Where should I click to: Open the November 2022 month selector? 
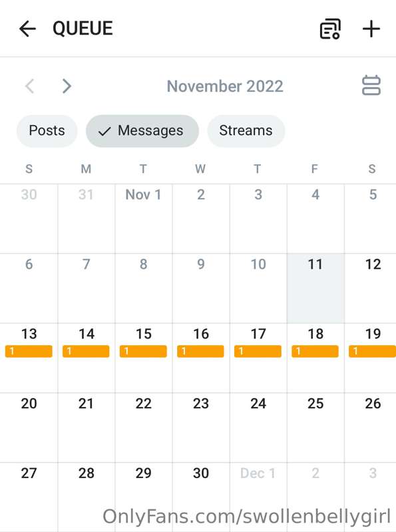[225, 86]
